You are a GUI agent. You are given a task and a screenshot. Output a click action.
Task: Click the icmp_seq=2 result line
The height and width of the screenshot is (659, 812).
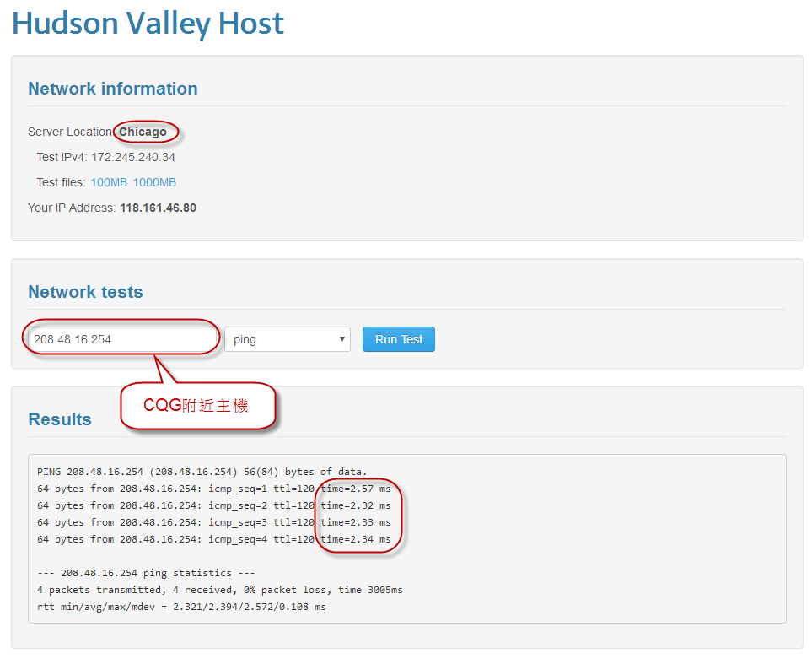point(214,505)
